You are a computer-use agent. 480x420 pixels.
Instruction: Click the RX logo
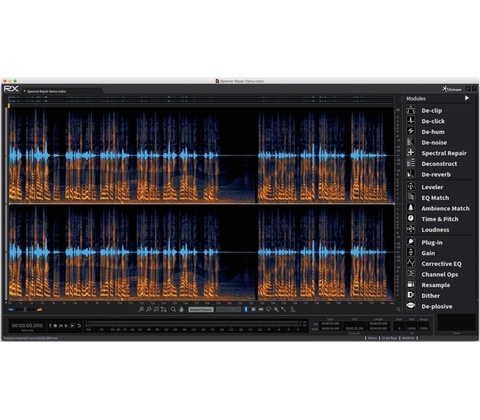point(11,89)
